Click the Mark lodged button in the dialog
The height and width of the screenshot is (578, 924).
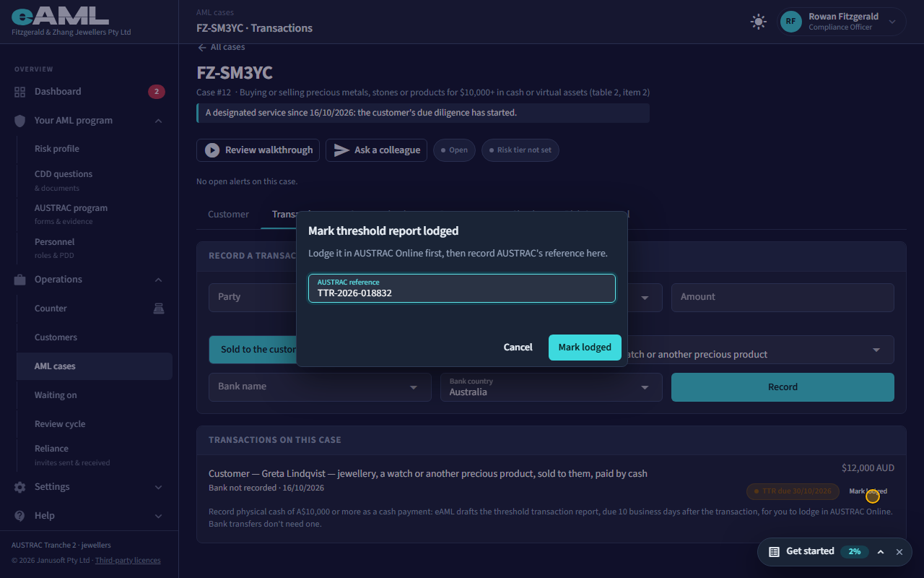[x=585, y=348]
